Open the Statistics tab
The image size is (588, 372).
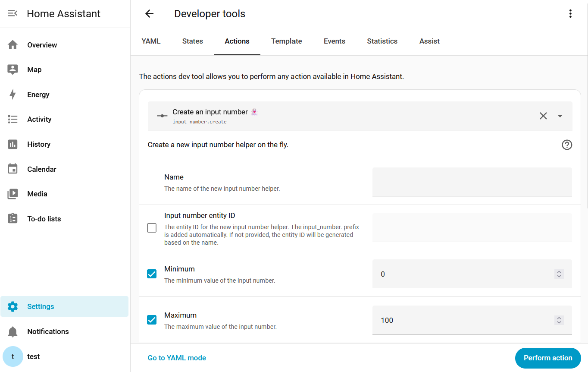tap(382, 41)
